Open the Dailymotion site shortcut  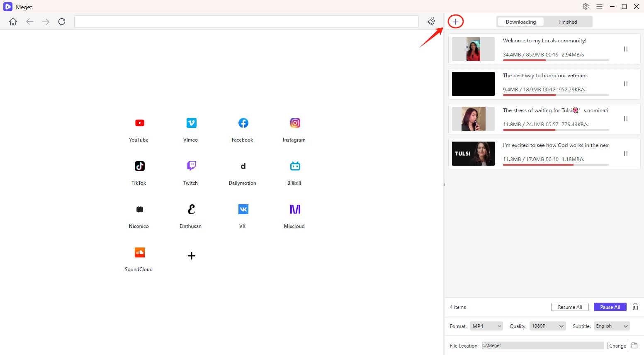[243, 166]
